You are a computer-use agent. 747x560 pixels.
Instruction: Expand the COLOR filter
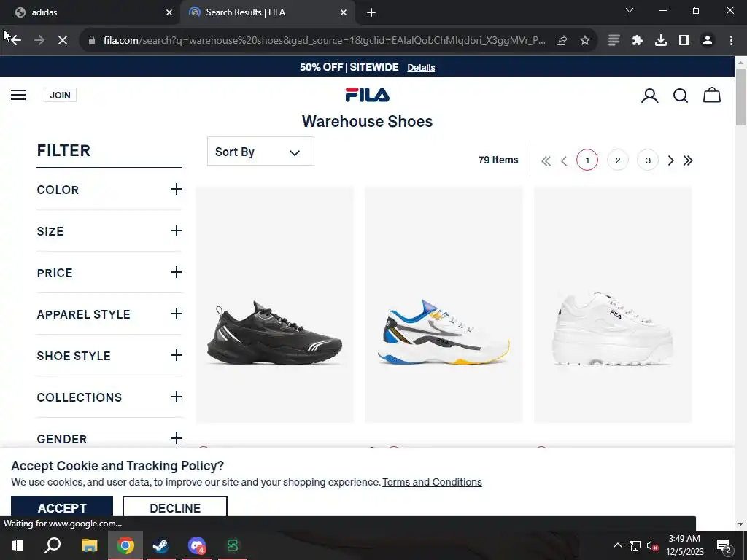(109, 190)
